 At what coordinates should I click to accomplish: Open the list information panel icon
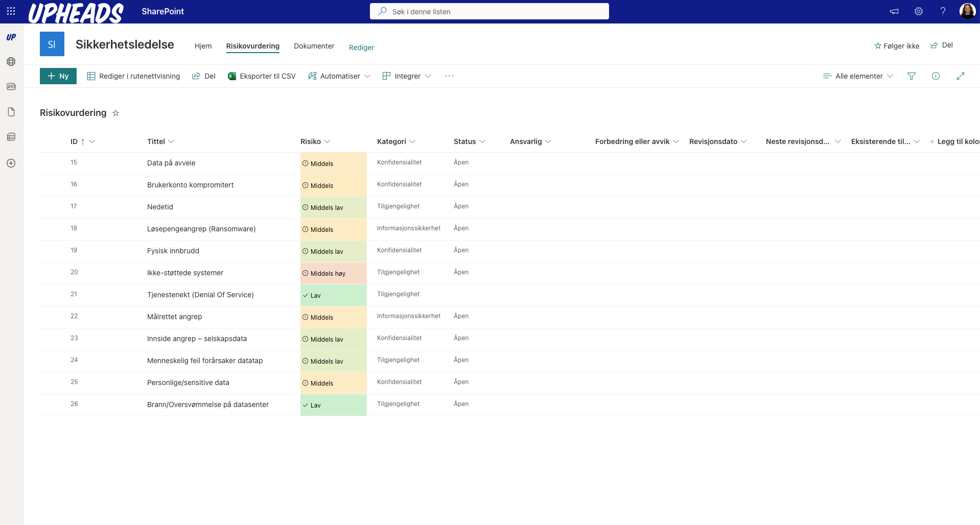point(936,76)
